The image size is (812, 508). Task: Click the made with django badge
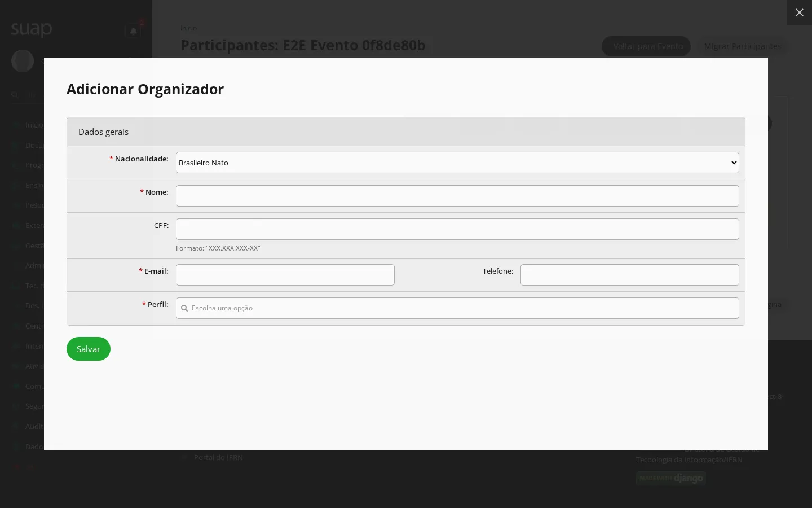pos(670,478)
